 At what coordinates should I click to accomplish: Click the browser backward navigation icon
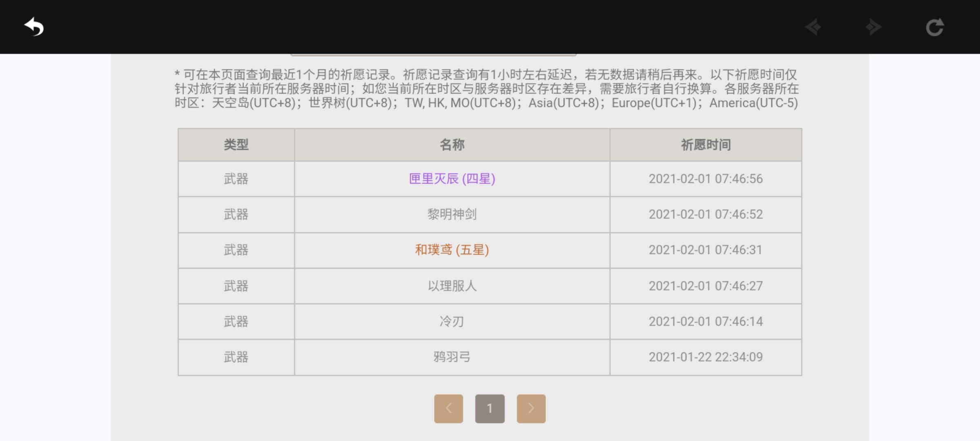click(x=813, y=27)
